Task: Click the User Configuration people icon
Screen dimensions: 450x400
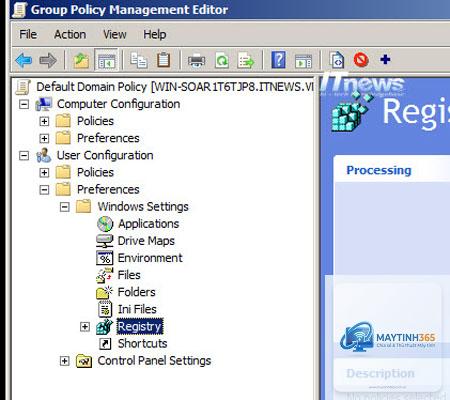Action: tap(44, 155)
